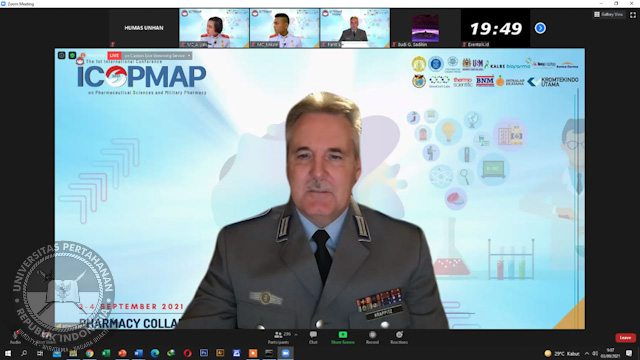
Task: Start recording with the Record icon
Action: (372, 338)
